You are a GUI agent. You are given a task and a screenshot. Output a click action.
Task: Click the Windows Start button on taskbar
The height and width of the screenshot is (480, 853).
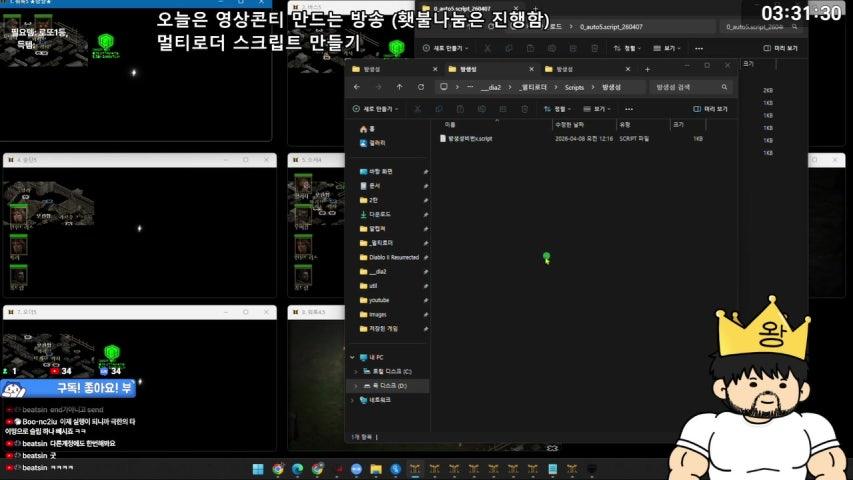[x=255, y=468]
